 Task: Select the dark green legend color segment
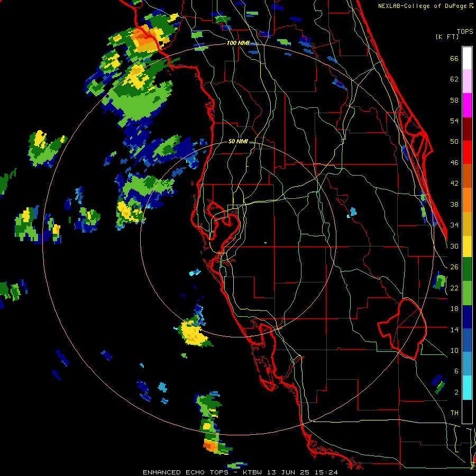click(467, 269)
